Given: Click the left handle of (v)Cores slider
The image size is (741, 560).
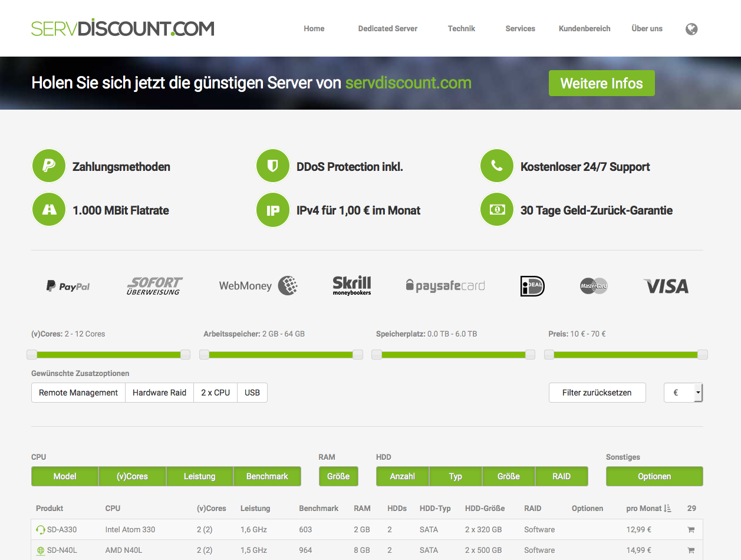Looking at the screenshot, I should (x=32, y=354).
